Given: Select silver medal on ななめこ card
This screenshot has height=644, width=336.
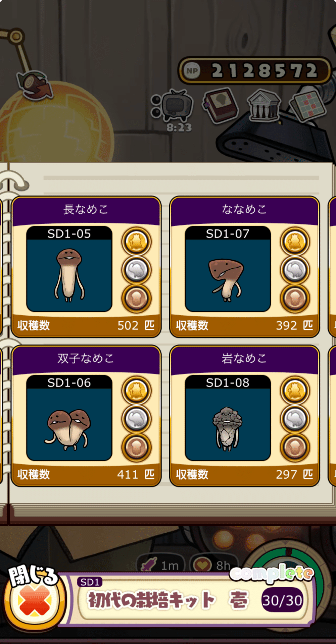Looking at the screenshot, I should click(x=295, y=270).
